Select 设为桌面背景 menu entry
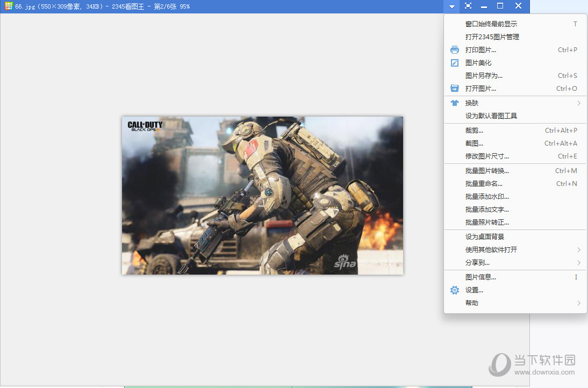The width and height of the screenshot is (588, 388). tap(515, 237)
